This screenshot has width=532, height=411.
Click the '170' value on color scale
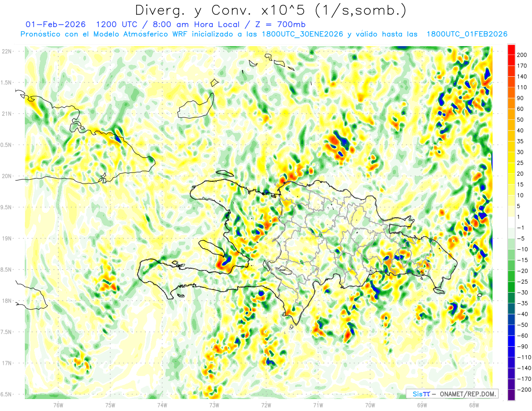[522, 66]
